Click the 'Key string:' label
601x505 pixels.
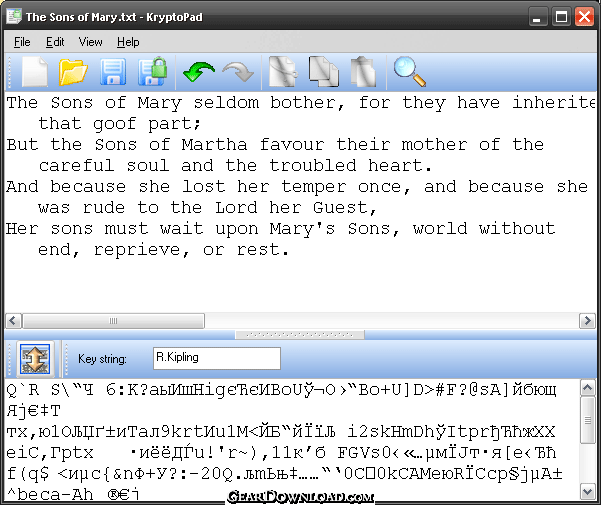click(102, 359)
